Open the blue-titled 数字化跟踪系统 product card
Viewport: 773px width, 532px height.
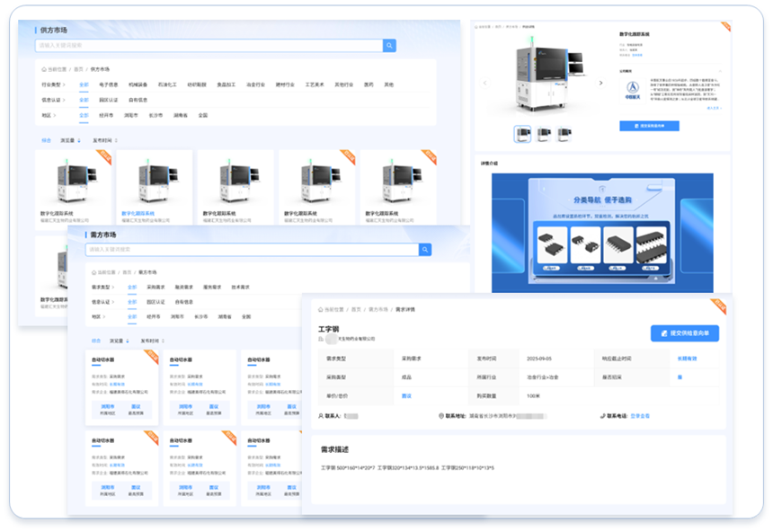pyautogui.click(x=155, y=187)
